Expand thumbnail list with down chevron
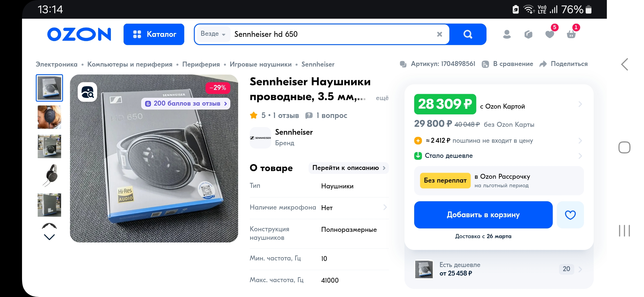Screen dimensions: 644x297 (x=49, y=237)
